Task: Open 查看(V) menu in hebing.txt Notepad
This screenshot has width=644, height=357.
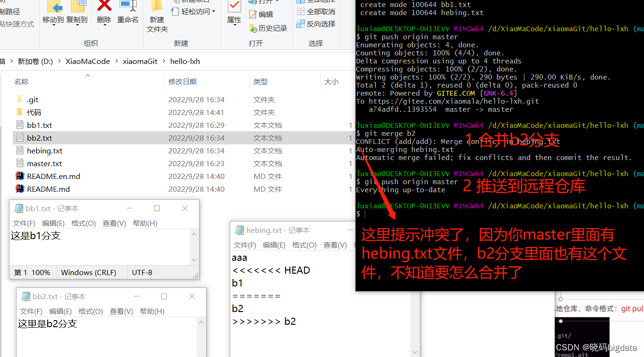Action: point(335,245)
